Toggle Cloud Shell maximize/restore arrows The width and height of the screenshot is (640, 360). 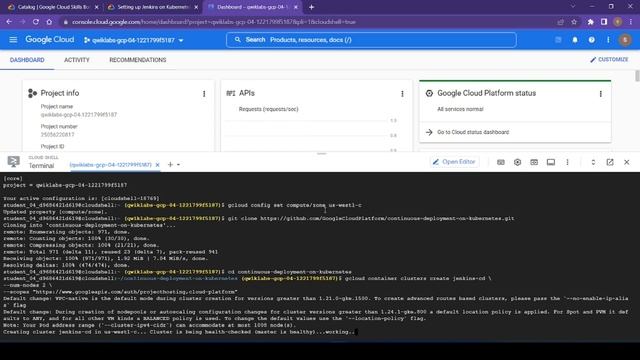coord(593,162)
